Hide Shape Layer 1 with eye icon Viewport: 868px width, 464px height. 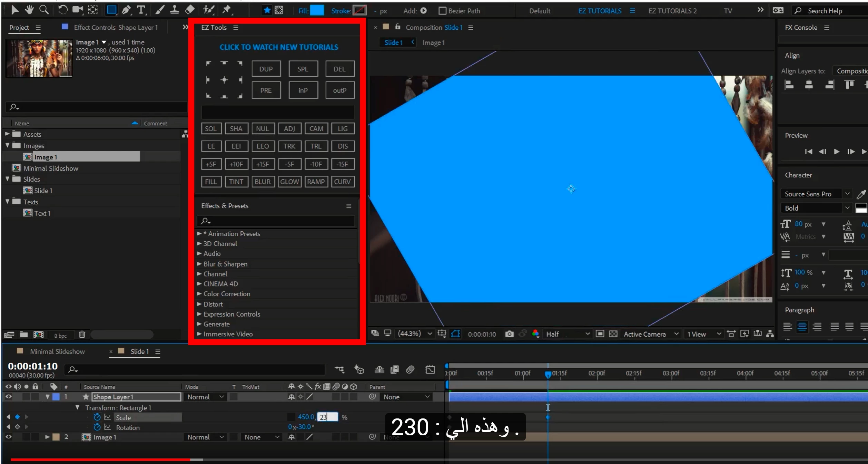point(9,397)
